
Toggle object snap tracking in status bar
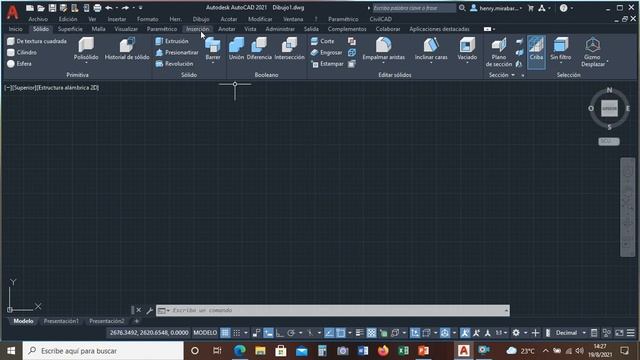[x=329, y=333]
